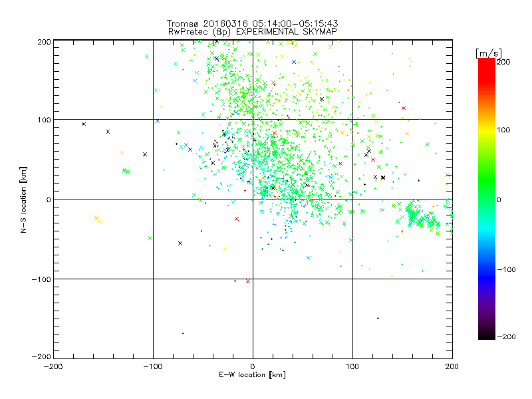This screenshot has height=399, width=532.
Task: Click the '200' tick on the E-W axis
Action: (x=452, y=366)
